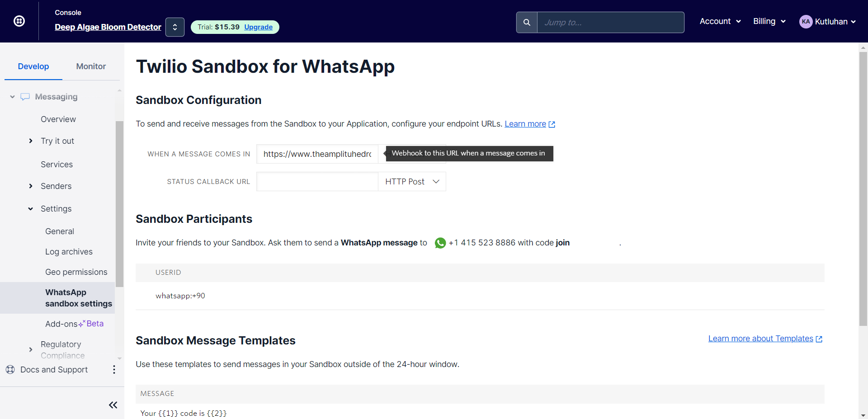Image resolution: width=868 pixels, height=419 pixels.
Task: Expand the Try it out section
Action: point(31,141)
